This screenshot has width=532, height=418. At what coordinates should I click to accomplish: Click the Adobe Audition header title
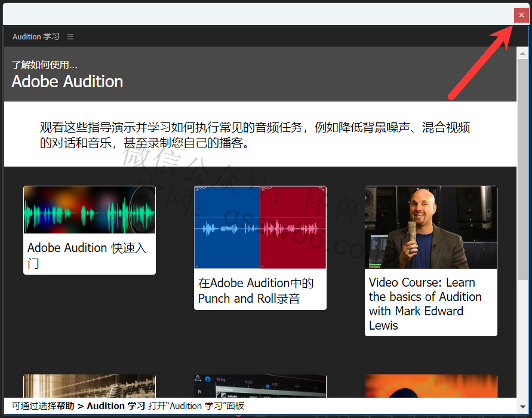point(67,82)
